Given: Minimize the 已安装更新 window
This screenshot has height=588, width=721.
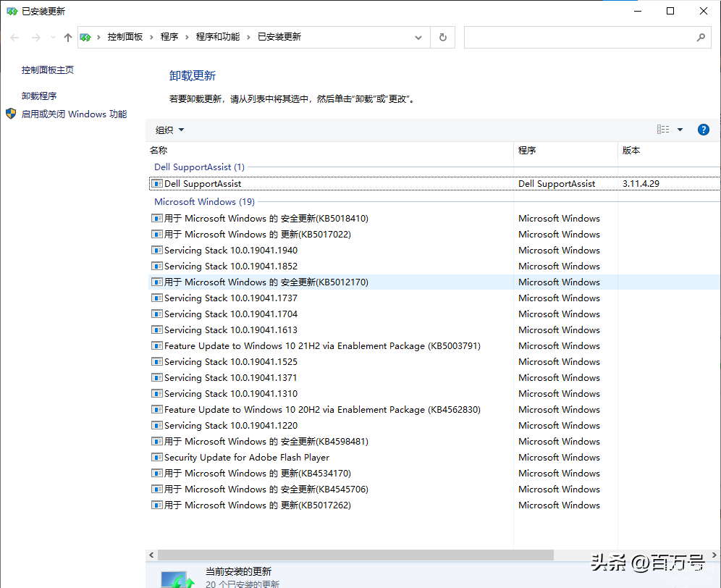Looking at the screenshot, I should coord(638,11).
